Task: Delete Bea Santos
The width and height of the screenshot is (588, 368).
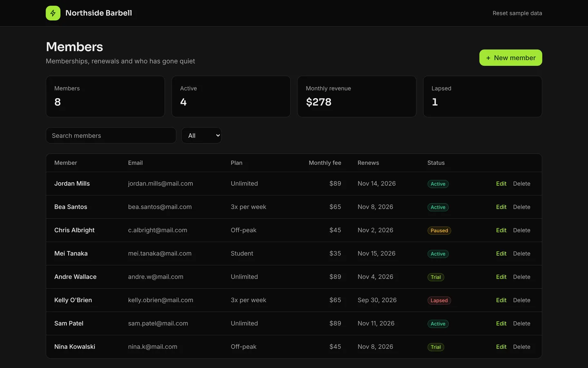Action: (521, 207)
